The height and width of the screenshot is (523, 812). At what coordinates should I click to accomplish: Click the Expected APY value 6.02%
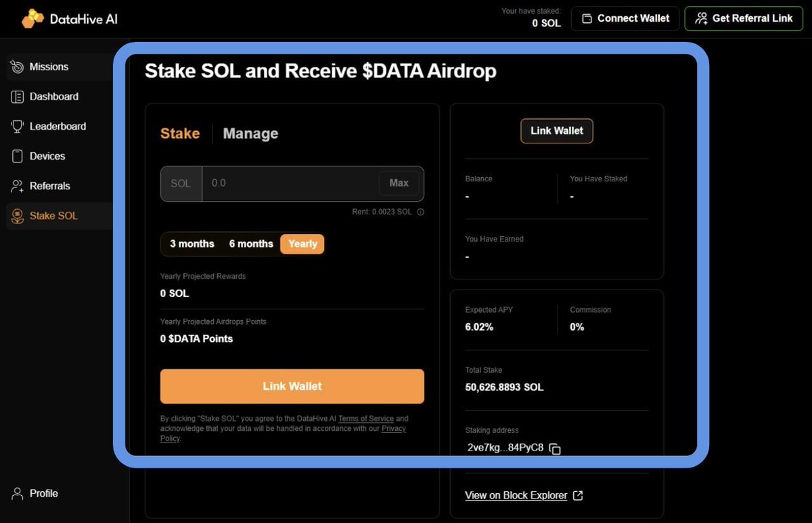[479, 327]
